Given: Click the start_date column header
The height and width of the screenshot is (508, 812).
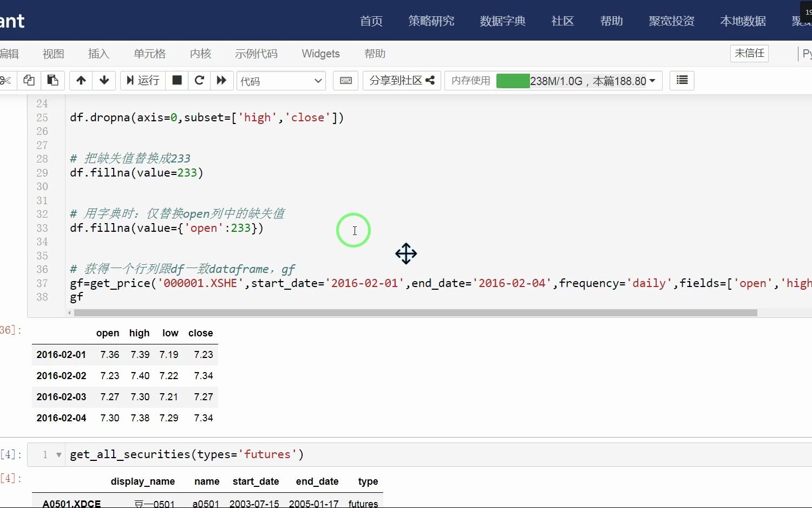Looking at the screenshot, I should pos(256,481).
